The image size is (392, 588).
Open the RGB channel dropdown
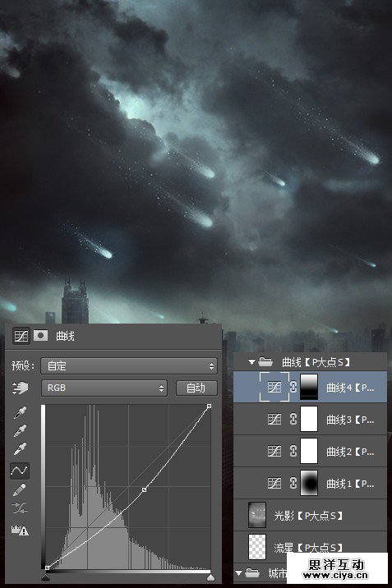(104, 388)
